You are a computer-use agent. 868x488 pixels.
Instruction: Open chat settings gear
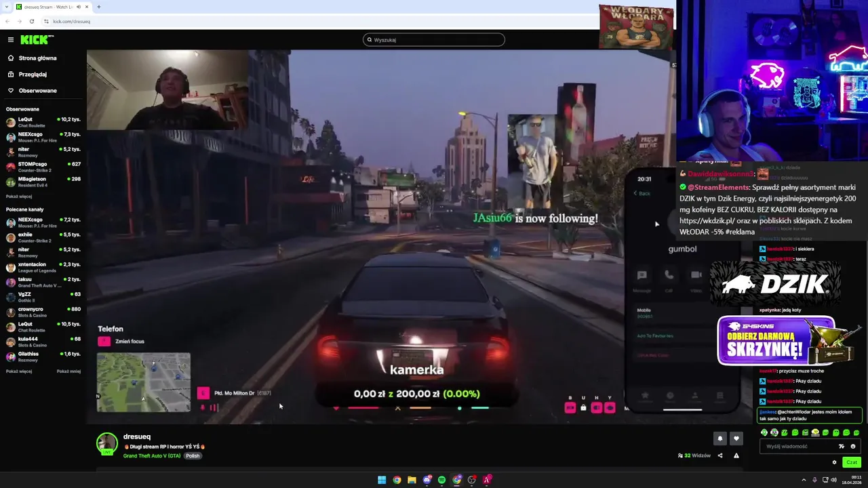click(834, 462)
